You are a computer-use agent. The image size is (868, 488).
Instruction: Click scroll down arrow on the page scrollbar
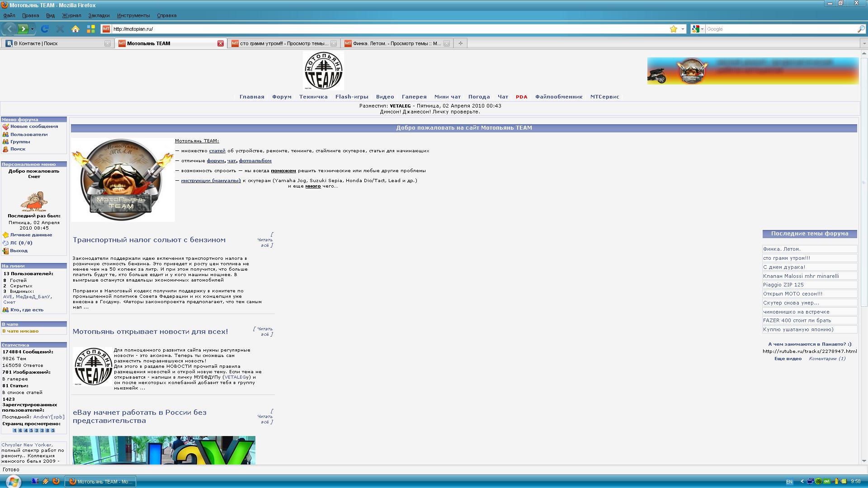coord(864,461)
